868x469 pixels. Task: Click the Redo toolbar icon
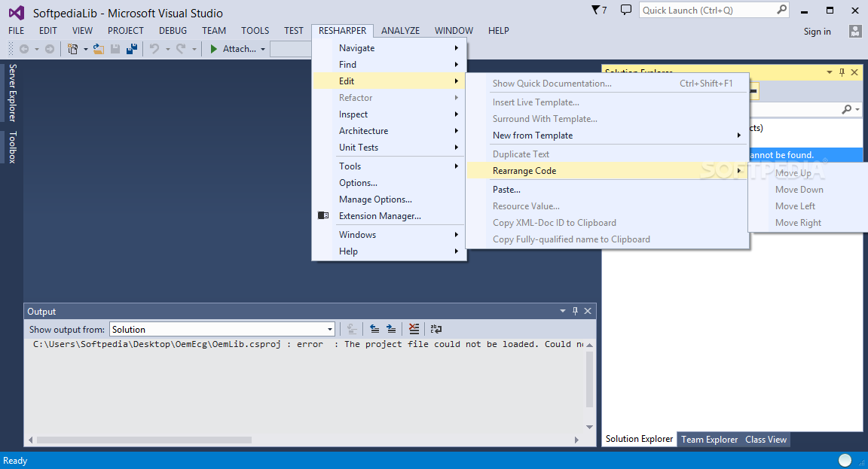(181, 49)
